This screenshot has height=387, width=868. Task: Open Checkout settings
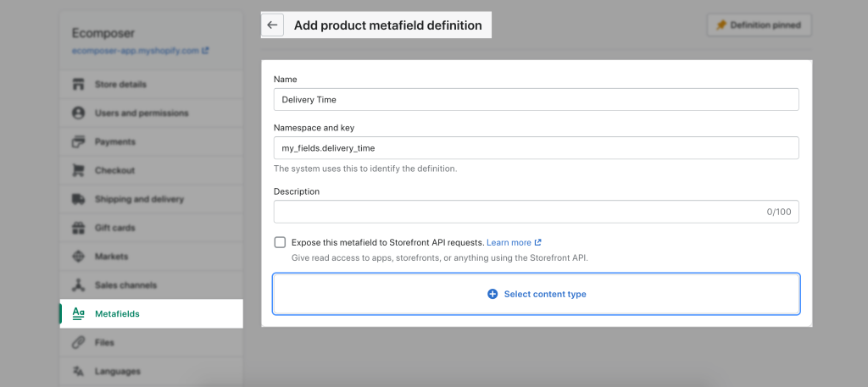pyautogui.click(x=151, y=170)
